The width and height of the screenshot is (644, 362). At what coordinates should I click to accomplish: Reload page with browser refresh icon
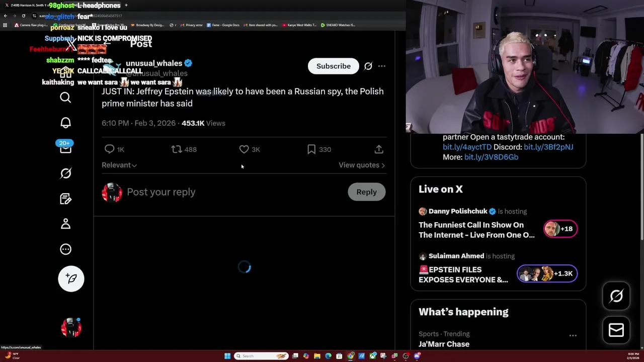[24, 16]
